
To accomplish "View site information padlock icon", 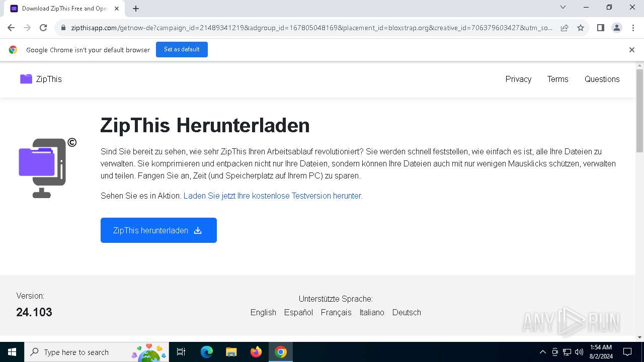I will [63, 28].
